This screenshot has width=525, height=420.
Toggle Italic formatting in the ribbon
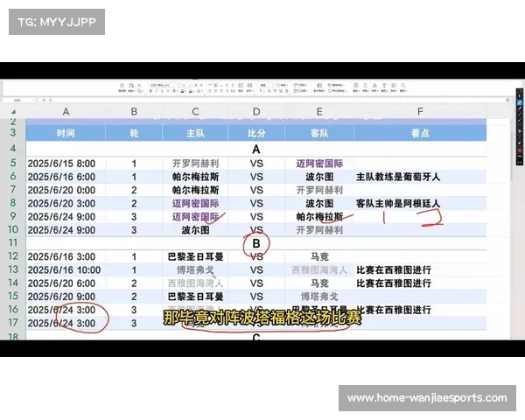click(x=157, y=91)
